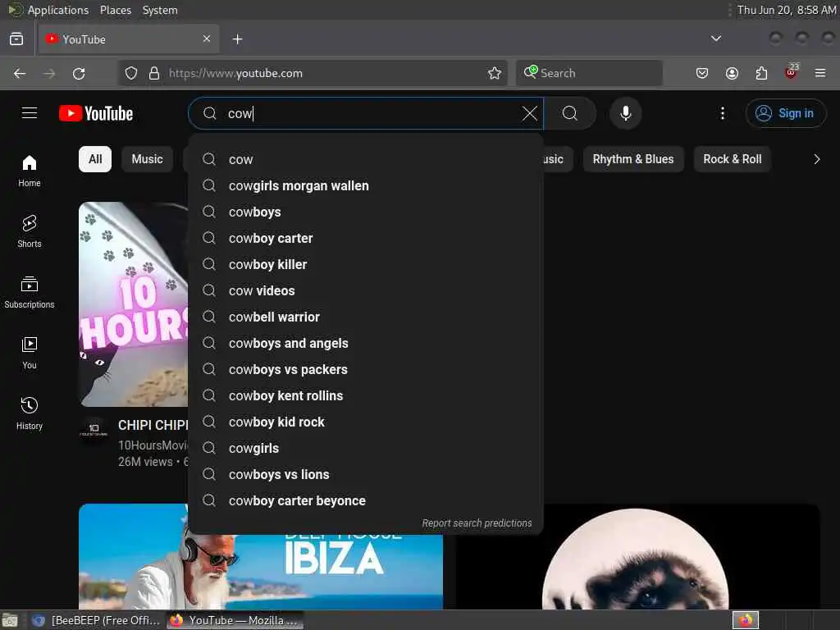Choose 'cowboys vs lions' suggestion
Screen dimensions: 840x630
coord(366,474)
